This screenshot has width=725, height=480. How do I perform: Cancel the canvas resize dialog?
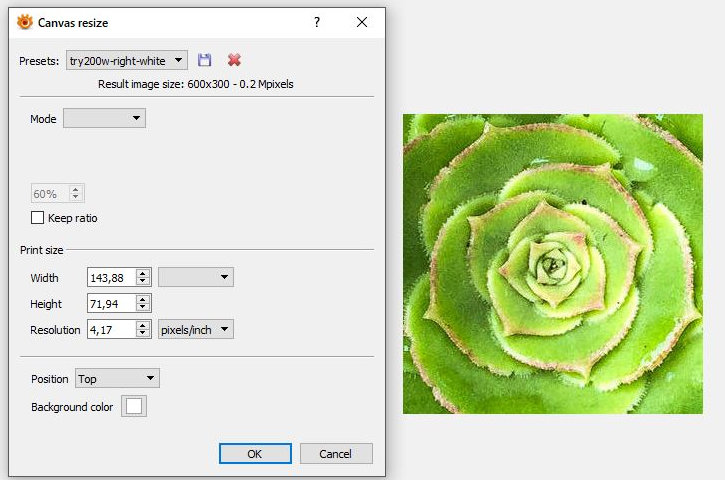[x=336, y=454]
